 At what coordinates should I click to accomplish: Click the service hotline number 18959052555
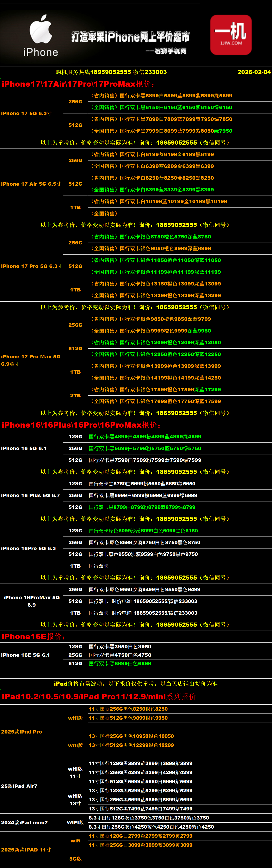pyautogui.click(x=110, y=72)
